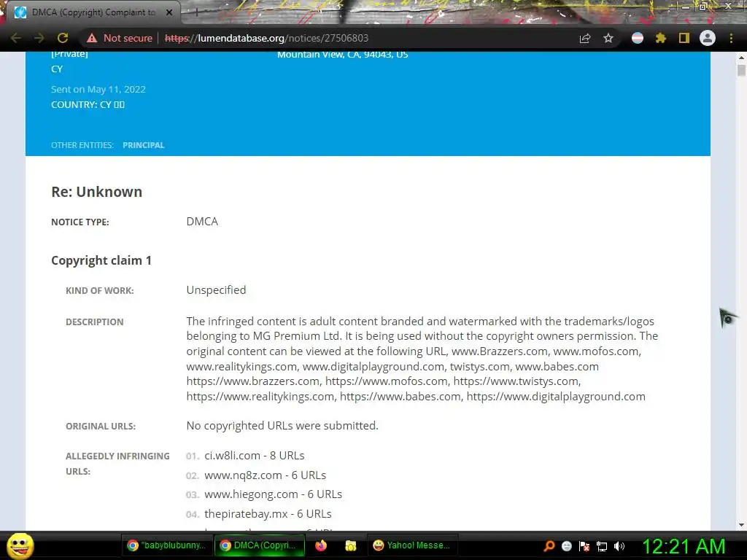The width and height of the screenshot is (747, 560).
Task: Open the Extensions puzzle icon
Action: [x=661, y=38]
